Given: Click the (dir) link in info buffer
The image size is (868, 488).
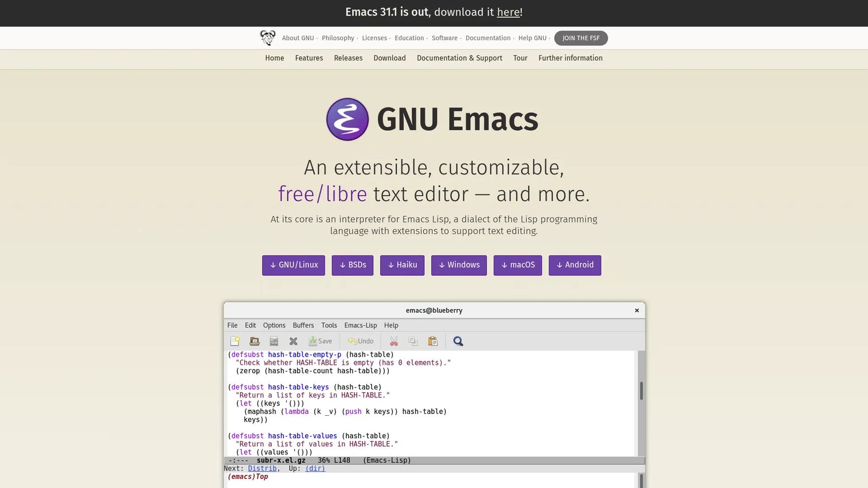Looking at the screenshot, I should 315,469.
